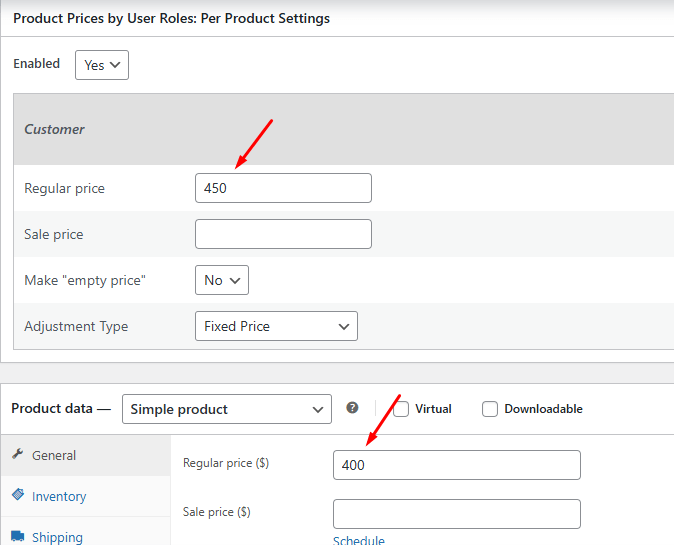Click the Customer regular price field
Viewport: 674px width, 545px height.
[283, 188]
